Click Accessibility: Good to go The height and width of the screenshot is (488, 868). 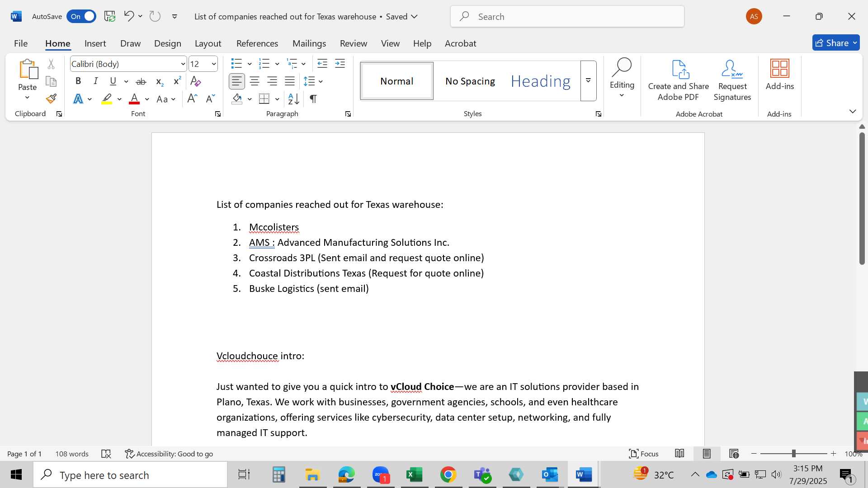(x=169, y=454)
